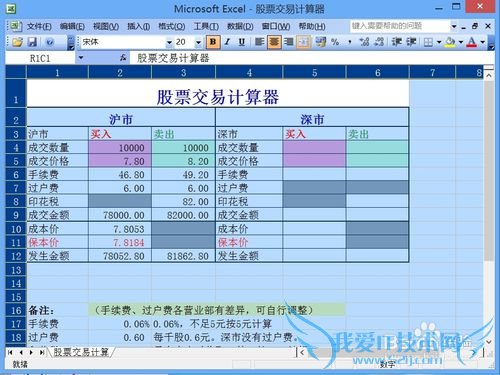Go to first sheet navigation arrow
Image resolution: width=500 pixels, height=375 pixels.
tap(10, 352)
